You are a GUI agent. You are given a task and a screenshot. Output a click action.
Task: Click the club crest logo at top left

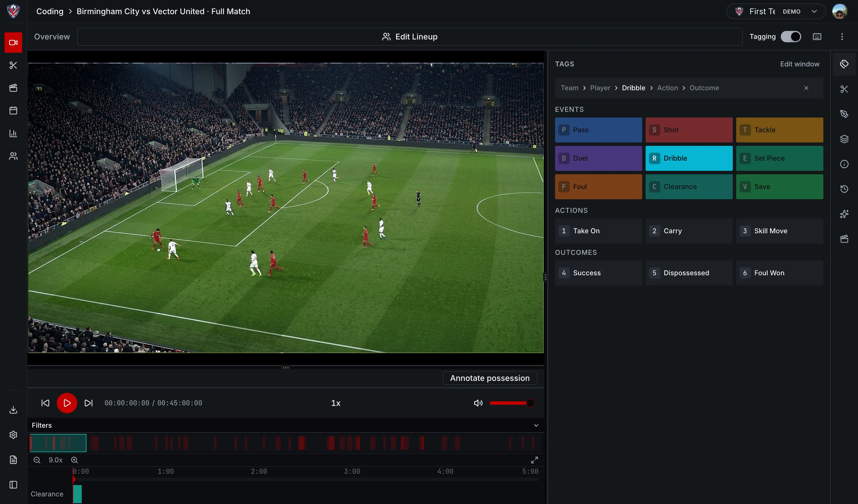tap(13, 11)
